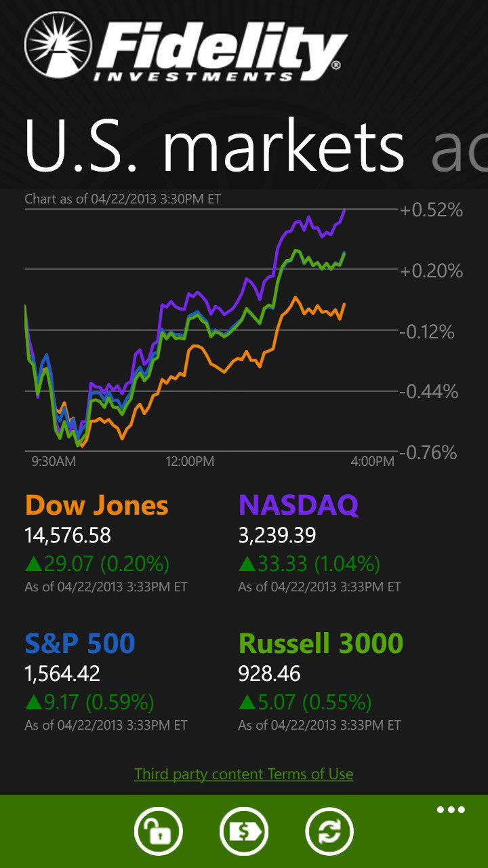Select the NASDAQ index heading
The image size is (488, 868).
(x=298, y=505)
